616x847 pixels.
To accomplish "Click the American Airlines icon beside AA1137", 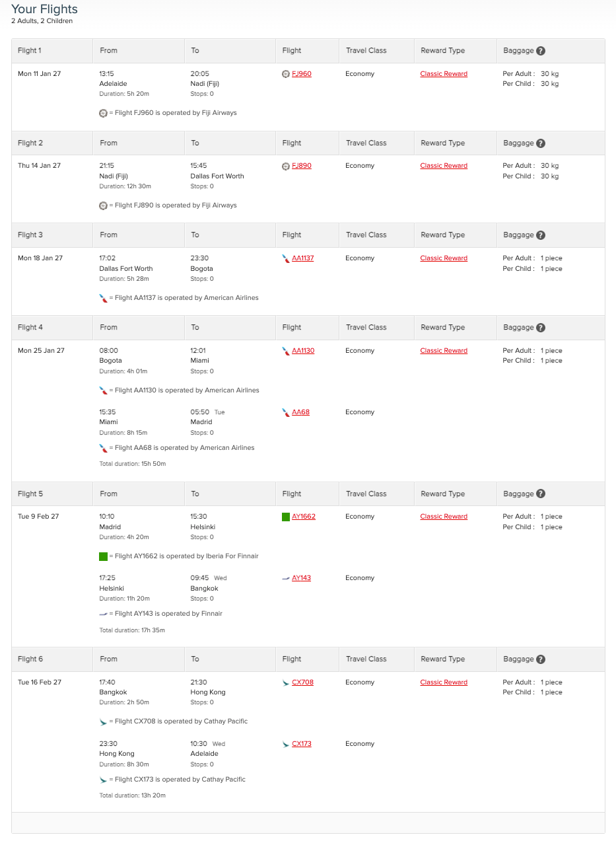I will tap(285, 258).
